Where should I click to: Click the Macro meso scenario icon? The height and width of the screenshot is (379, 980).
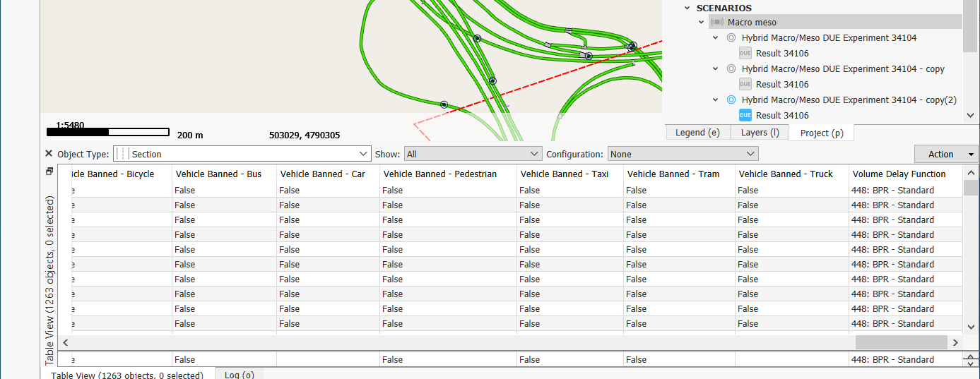(717, 23)
